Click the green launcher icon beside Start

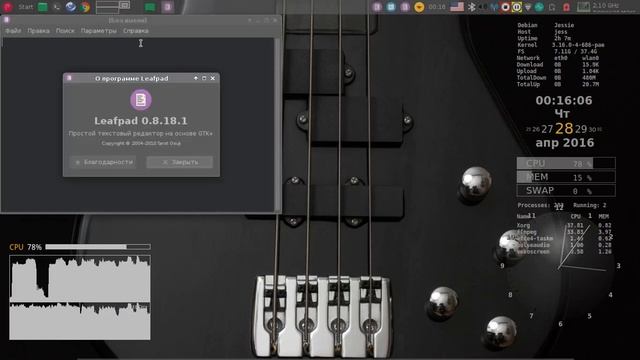[x=42, y=7]
